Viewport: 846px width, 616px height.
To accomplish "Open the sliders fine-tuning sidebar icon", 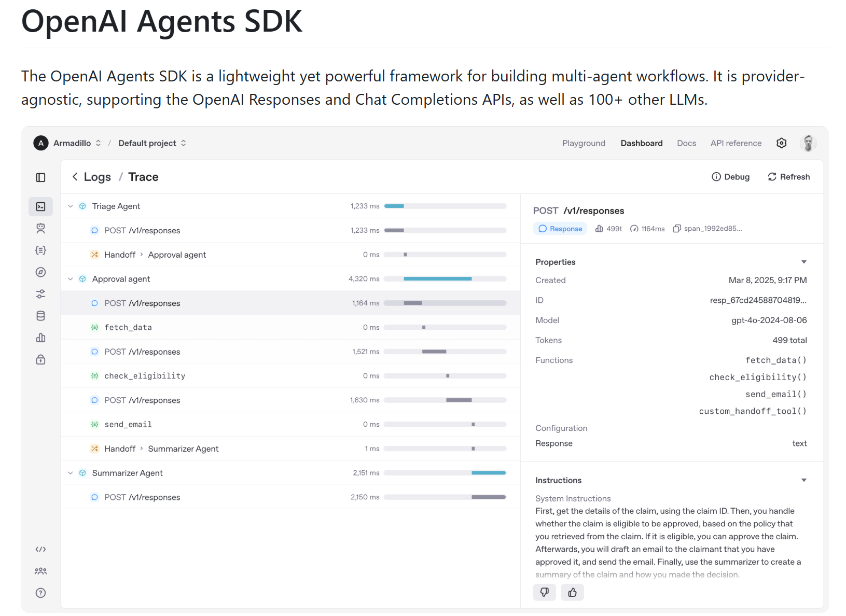I will tap(40, 294).
